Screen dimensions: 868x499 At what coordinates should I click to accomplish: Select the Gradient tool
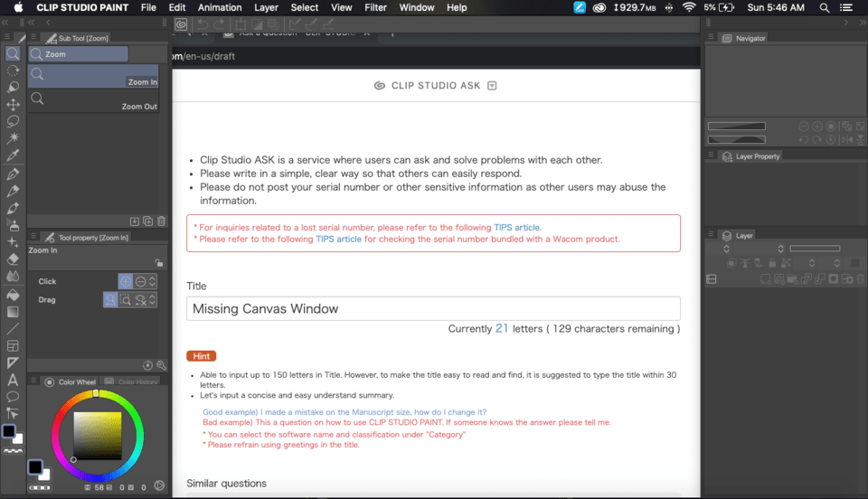(13, 312)
